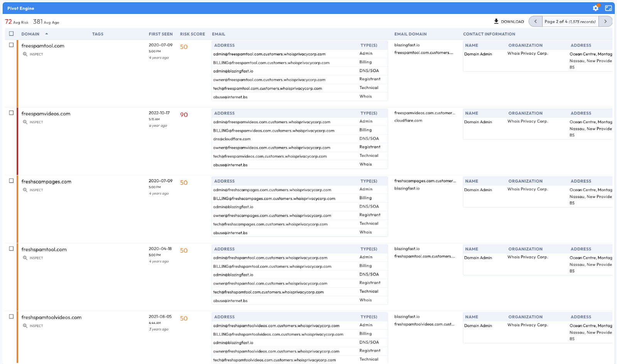This screenshot has height=364, width=617.
Task: Click first seen date 2022-10-17
Action: [x=159, y=113]
